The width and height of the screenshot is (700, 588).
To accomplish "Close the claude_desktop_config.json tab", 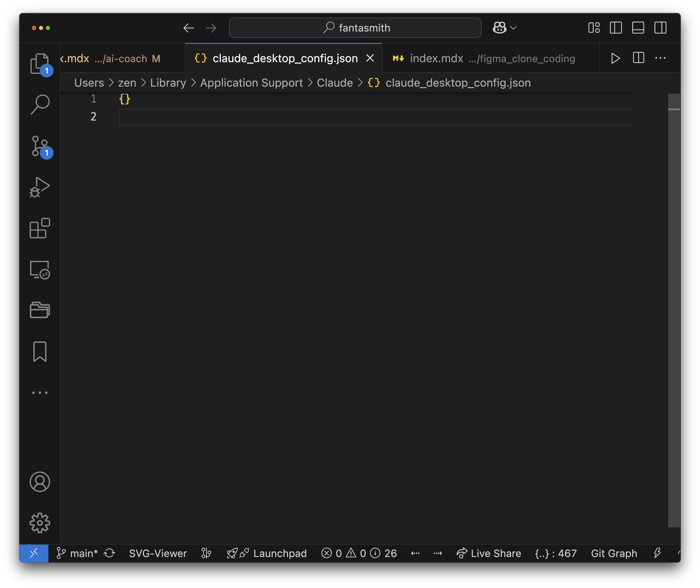I will 370,58.
